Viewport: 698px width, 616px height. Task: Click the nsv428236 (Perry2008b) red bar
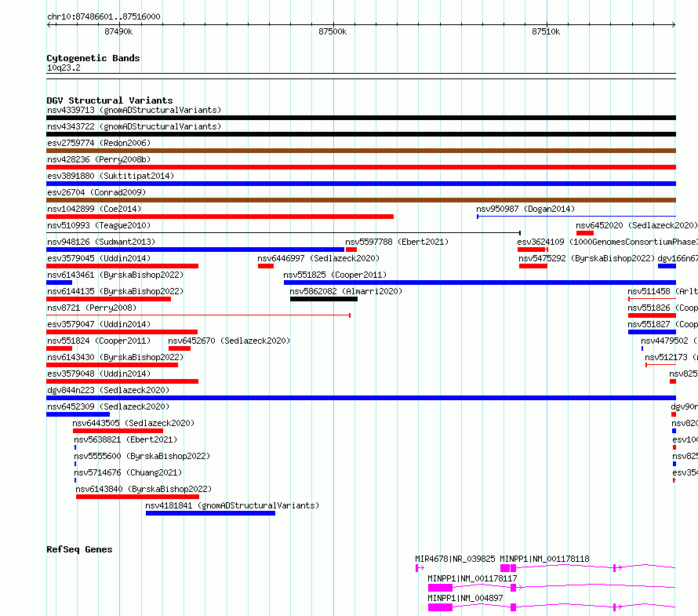coord(361,167)
